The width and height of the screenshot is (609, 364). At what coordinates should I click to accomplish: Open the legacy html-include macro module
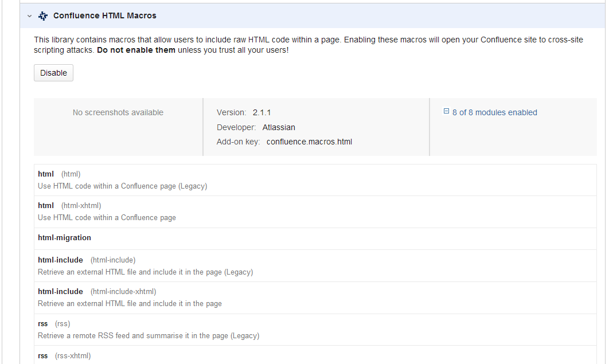pyautogui.click(x=60, y=260)
